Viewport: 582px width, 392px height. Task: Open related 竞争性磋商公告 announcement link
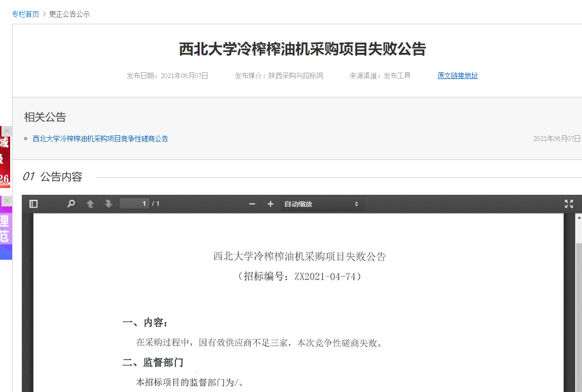pos(100,139)
